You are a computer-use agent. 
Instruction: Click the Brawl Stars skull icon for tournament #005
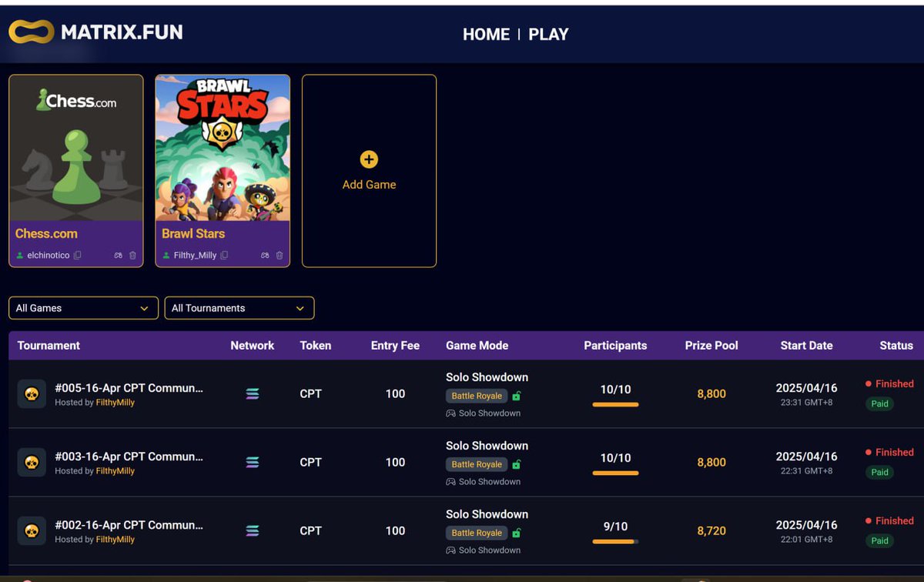click(32, 394)
